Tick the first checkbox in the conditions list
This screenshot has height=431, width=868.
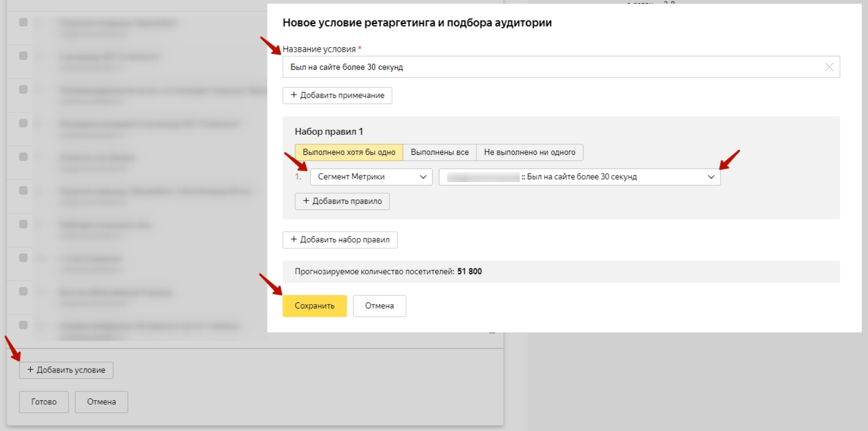pos(23,22)
